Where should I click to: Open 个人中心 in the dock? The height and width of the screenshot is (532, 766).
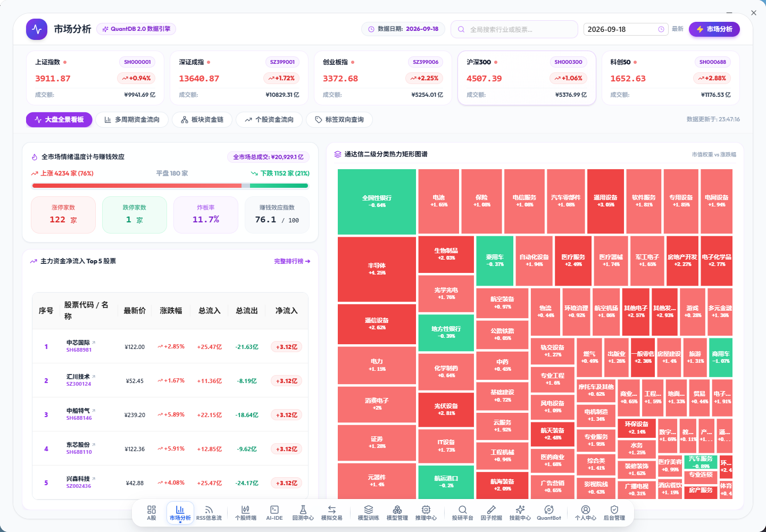click(586, 513)
